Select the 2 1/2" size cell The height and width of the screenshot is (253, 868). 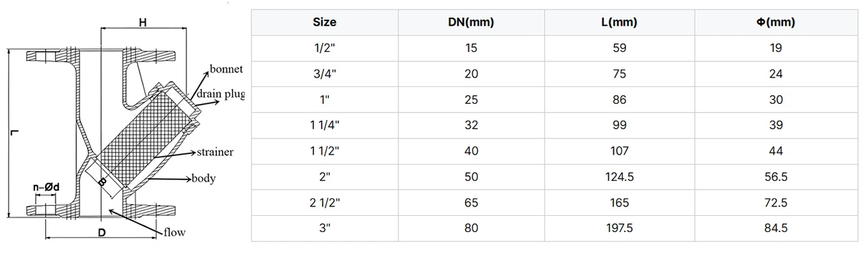pyautogui.click(x=325, y=203)
